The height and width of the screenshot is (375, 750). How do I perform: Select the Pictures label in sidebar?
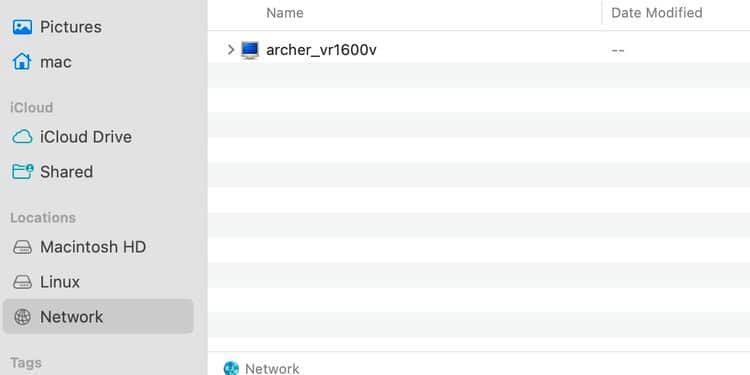click(x=71, y=27)
